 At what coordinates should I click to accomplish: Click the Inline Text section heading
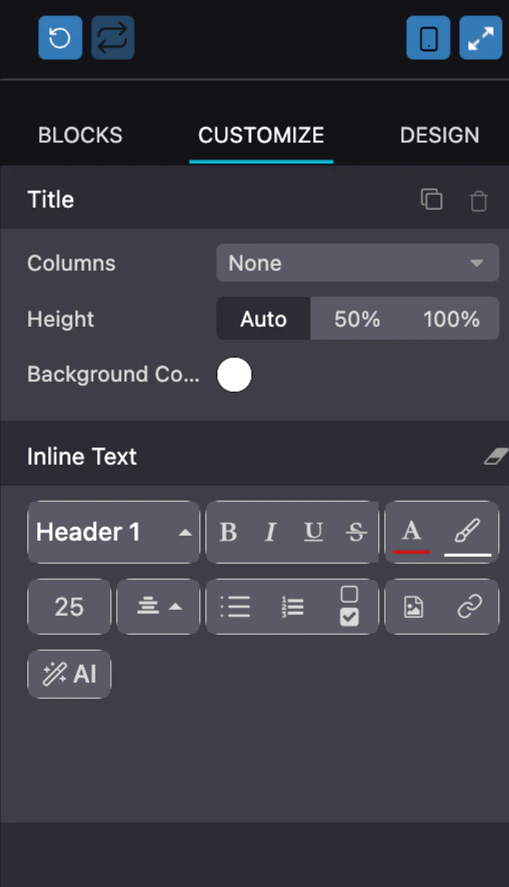pos(82,457)
